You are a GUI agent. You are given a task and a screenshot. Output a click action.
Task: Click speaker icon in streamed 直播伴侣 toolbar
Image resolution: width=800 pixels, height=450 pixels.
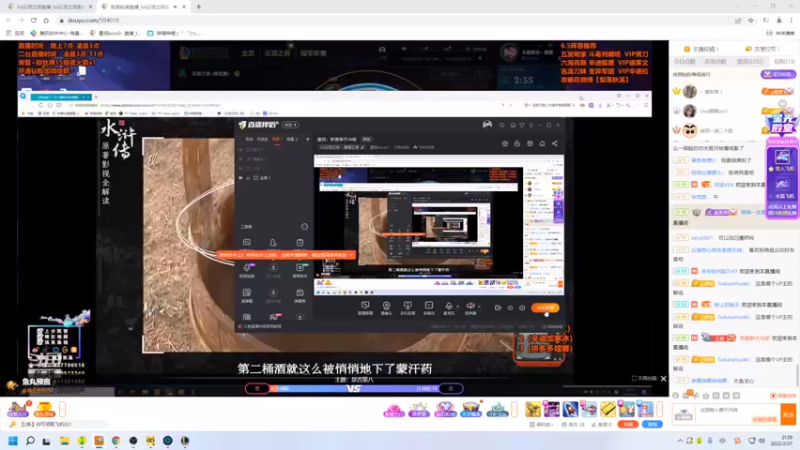(470, 307)
